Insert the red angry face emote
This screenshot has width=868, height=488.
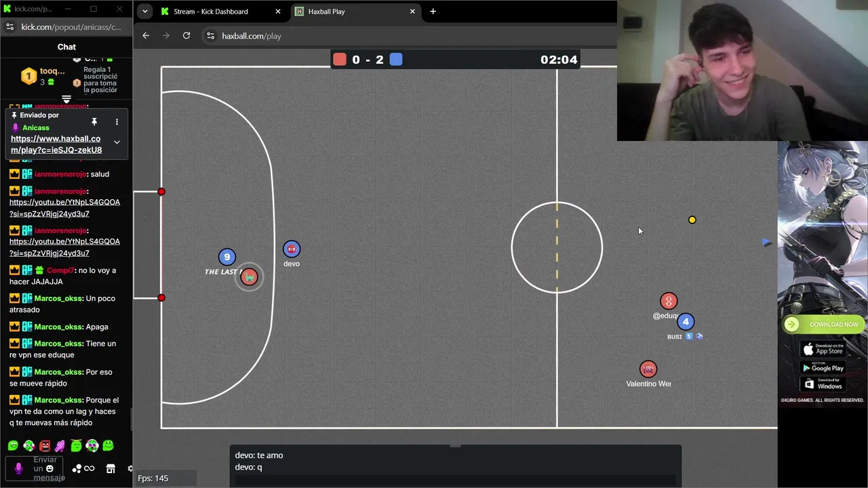coord(45,446)
